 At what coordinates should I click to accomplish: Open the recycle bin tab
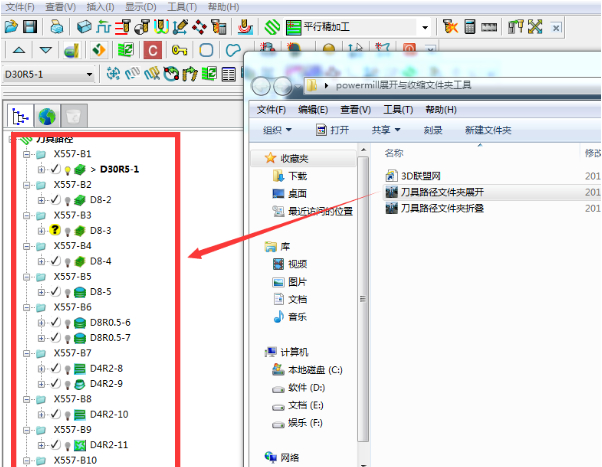(x=74, y=116)
